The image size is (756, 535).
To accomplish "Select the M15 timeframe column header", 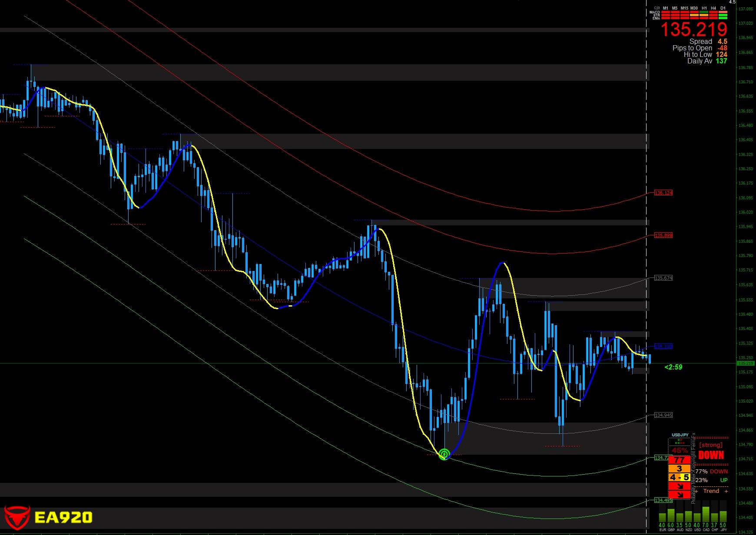I will [684, 8].
